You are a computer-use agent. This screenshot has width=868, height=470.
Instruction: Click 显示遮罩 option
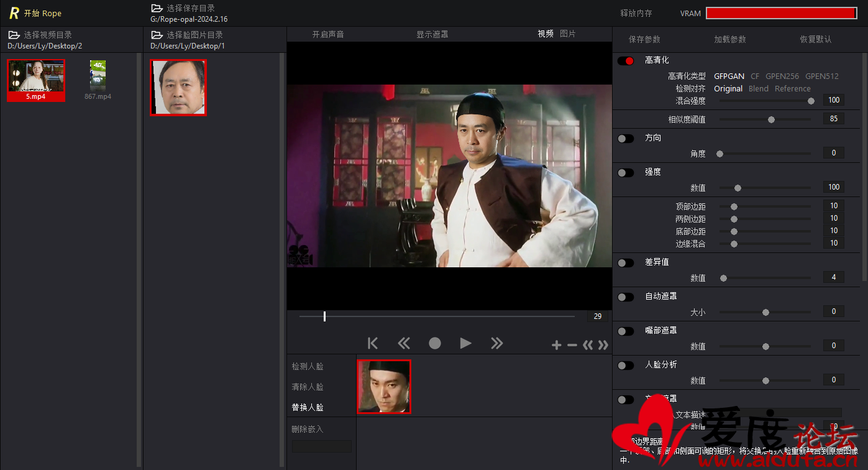(x=432, y=35)
